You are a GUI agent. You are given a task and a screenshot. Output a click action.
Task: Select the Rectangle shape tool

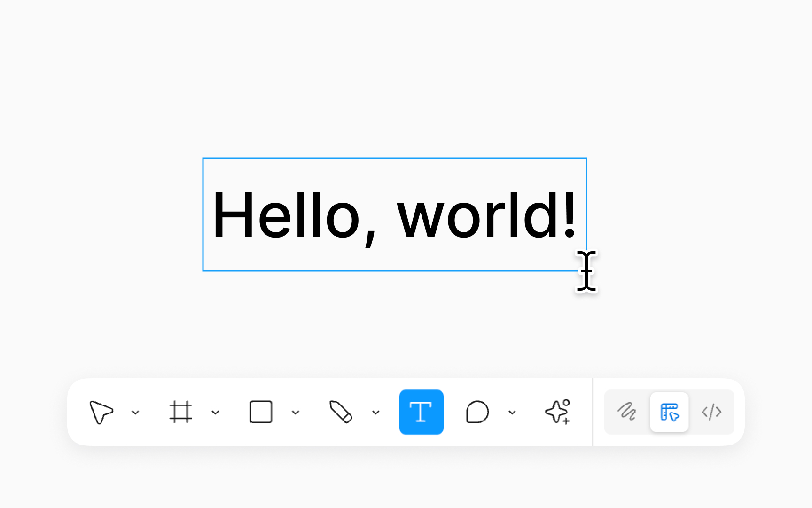[261, 412]
